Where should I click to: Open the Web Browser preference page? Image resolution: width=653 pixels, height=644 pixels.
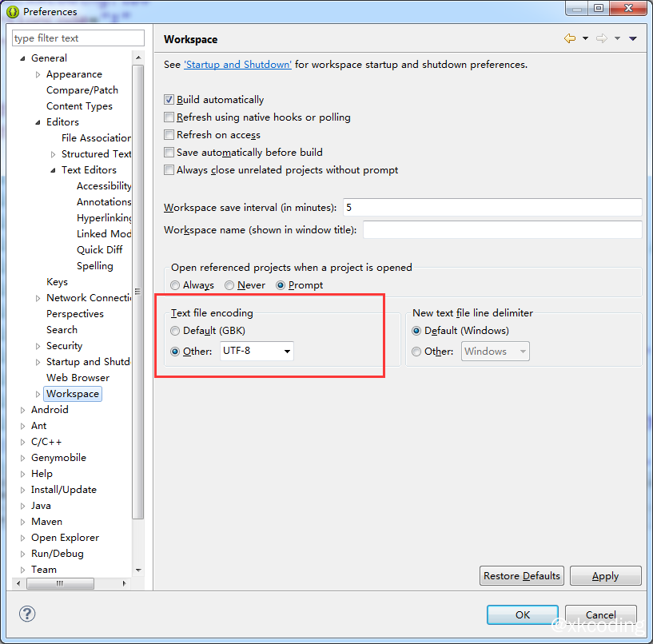pyautogui.click(x=78, y=378)
